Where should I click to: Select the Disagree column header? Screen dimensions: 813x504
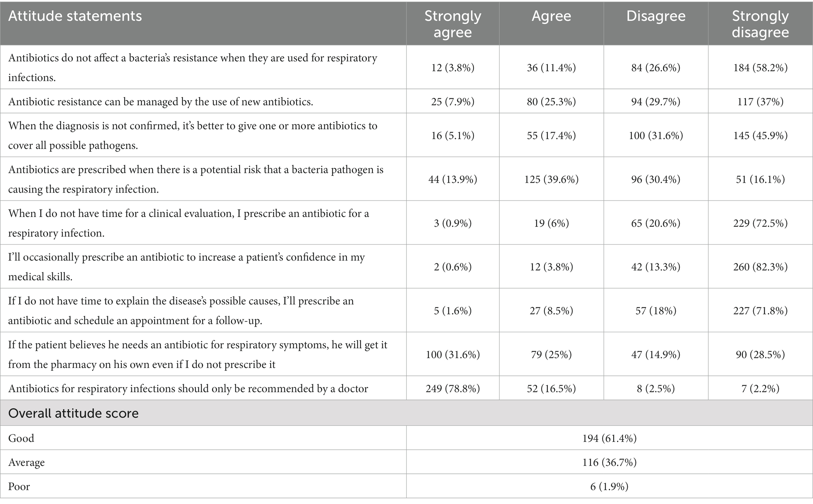pyautogui.click(x=656, y=16)
